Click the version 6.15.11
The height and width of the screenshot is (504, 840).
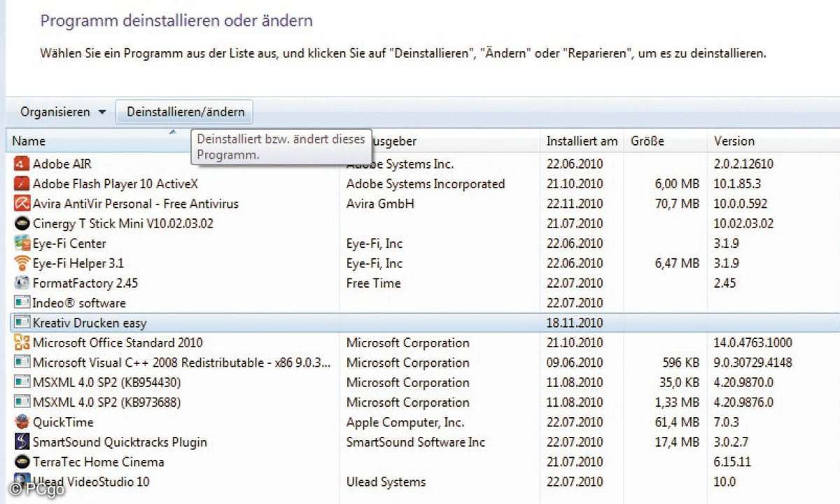pos(733,462)
